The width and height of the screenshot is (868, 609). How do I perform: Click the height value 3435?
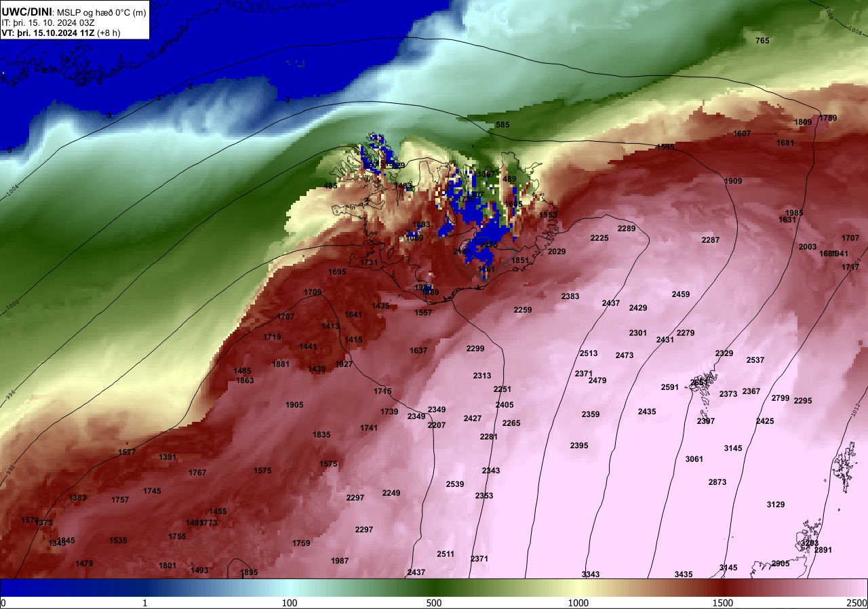[x=684, y=574]
